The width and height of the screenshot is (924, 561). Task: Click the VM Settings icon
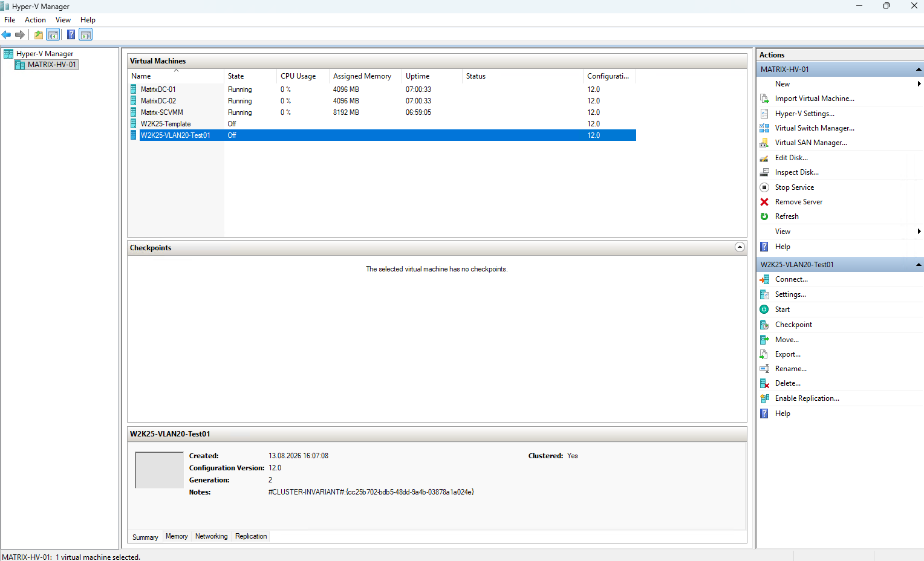coord(764,294)
